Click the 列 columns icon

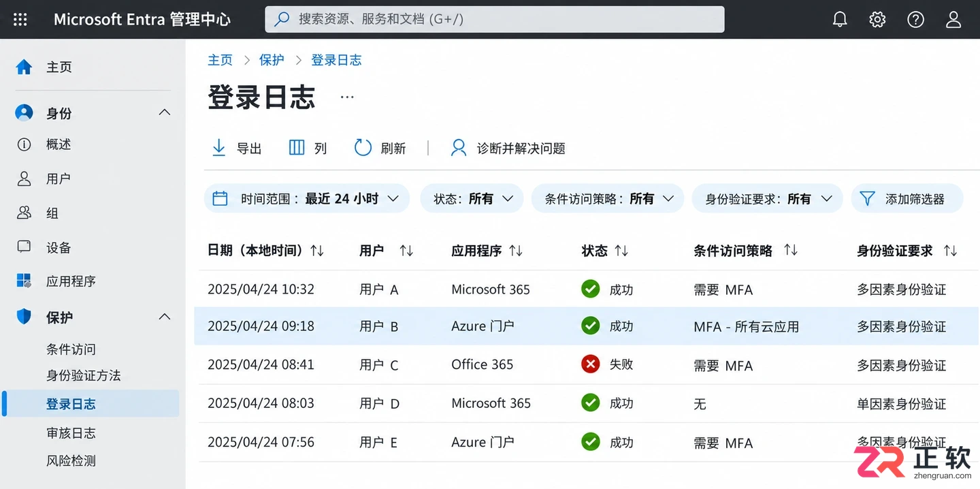[x=297, y=148]
